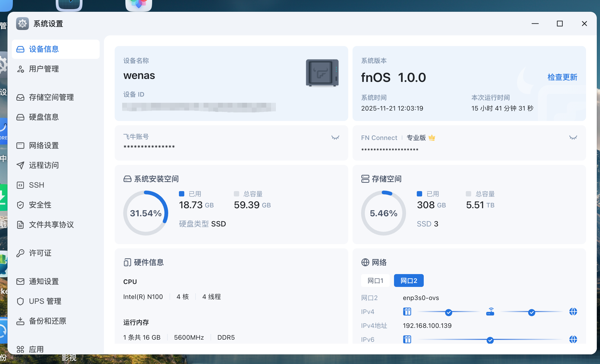Show the hidden FN Connect ID
Image resolution: width=600 pixels, height=364 pixels.
tap(573, 138)
